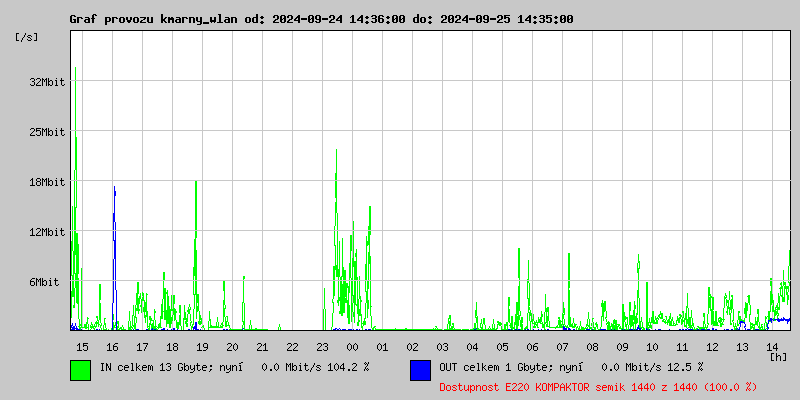Click the hour label '00' on x-axis

(x=353, y=347)
